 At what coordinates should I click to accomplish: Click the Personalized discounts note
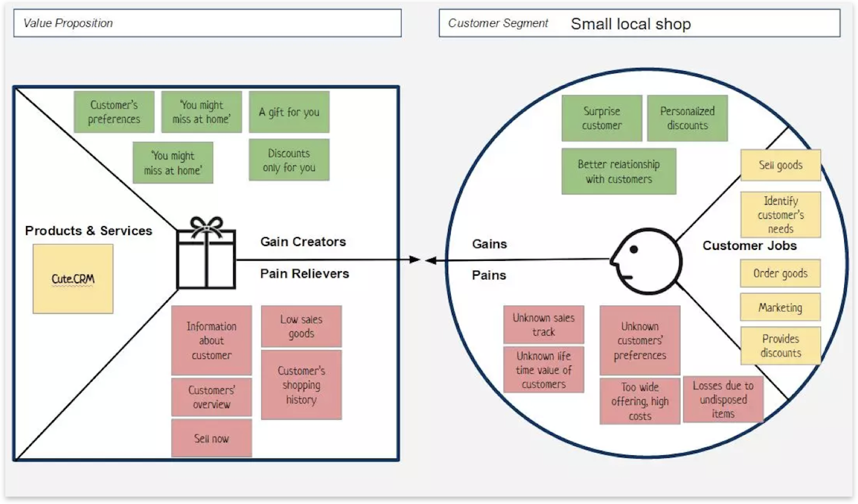(687, 118)
